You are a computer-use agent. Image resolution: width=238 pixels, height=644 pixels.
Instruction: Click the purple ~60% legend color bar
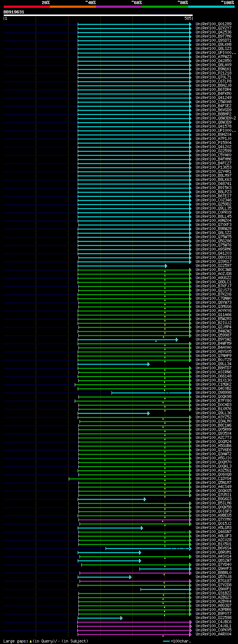(x=119, y=7)
